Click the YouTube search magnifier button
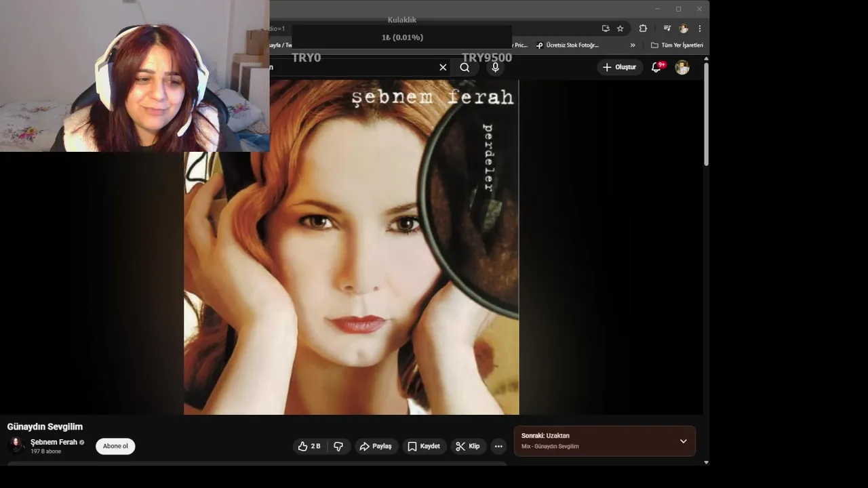The height and width of the screenshot is (488, 868). pos(465,67)
